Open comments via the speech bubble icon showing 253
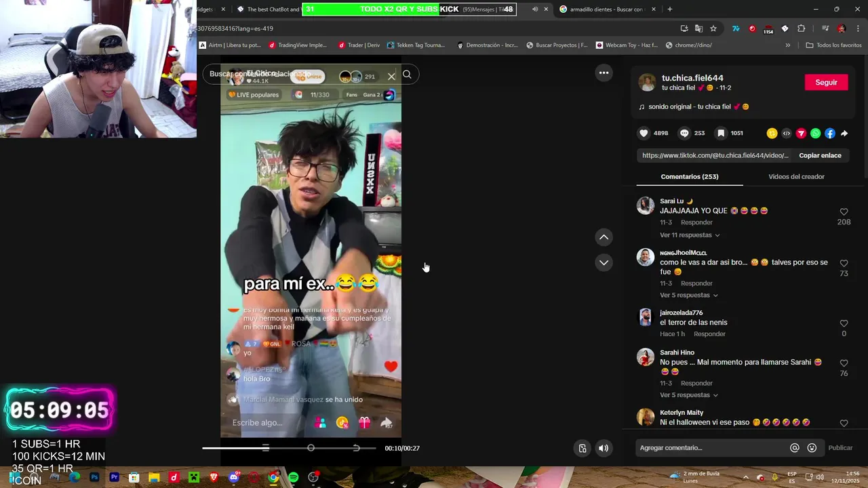Viewport: 868px width, 488px height. 684,134
